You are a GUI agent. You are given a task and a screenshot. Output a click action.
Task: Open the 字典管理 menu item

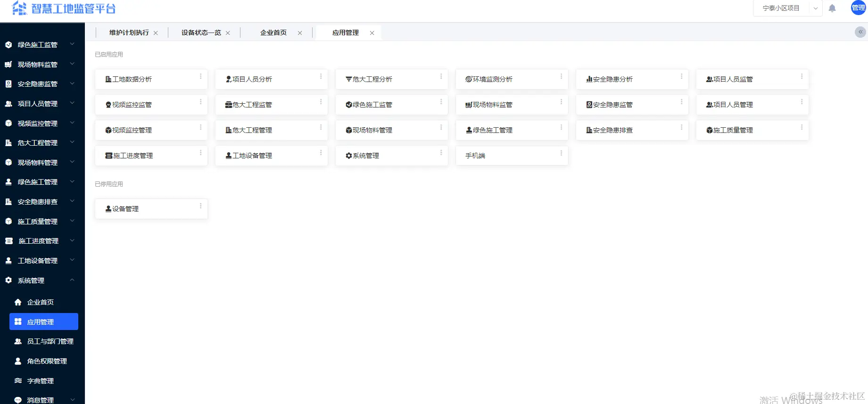click(x=44, y=380)
